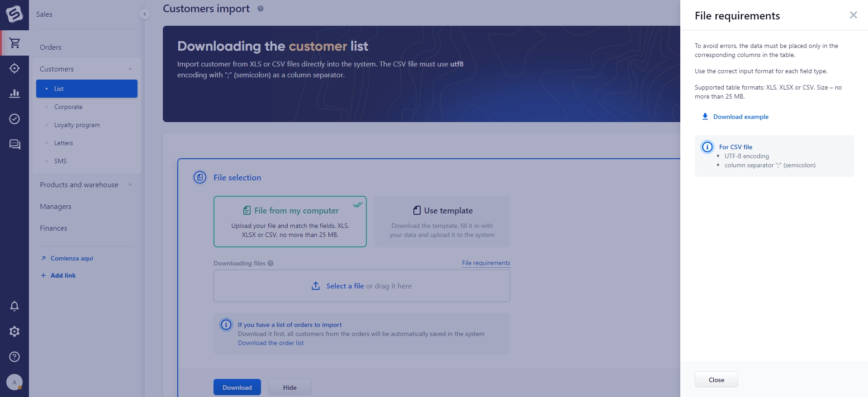Click the download arrow icon before Download example
Screen dimensions: 868x397
[x=705, y=117]
